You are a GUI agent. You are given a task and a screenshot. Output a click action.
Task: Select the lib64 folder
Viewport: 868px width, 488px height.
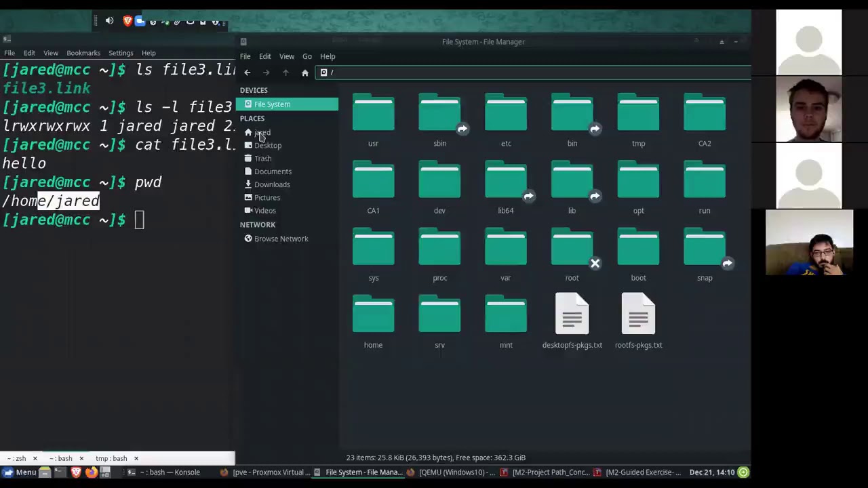pyautogui.click(x=506, y=187)
